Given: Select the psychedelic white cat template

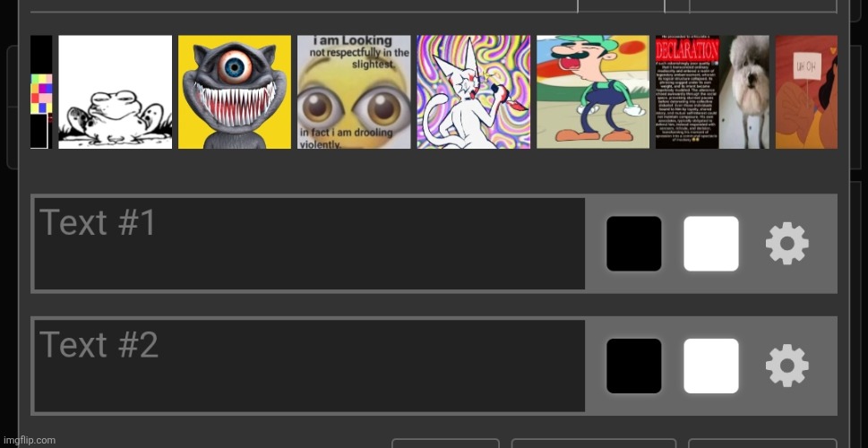Looking at the screenshot, I should click(474, 92).
